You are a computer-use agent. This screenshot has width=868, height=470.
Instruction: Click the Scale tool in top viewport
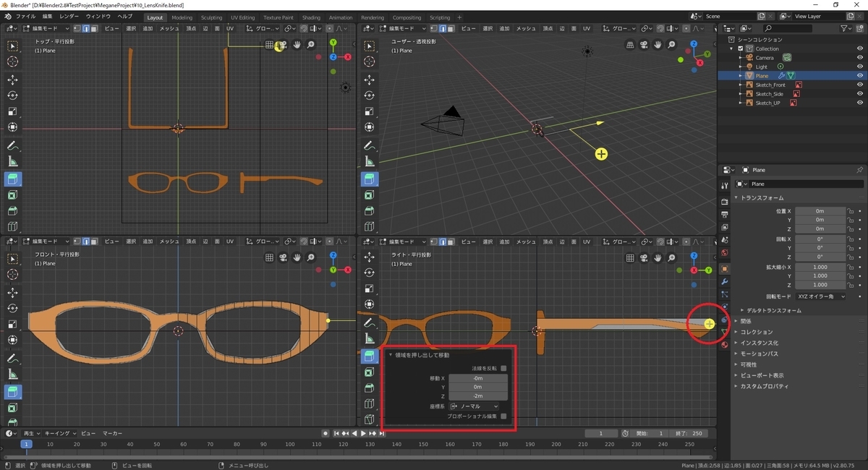(x=13, y=111)
